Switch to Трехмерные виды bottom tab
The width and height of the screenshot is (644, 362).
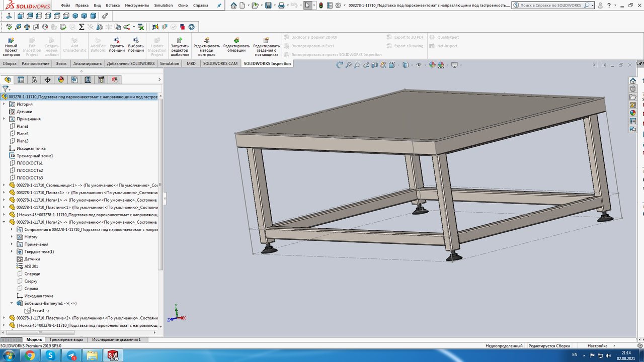tap(66, 340)
